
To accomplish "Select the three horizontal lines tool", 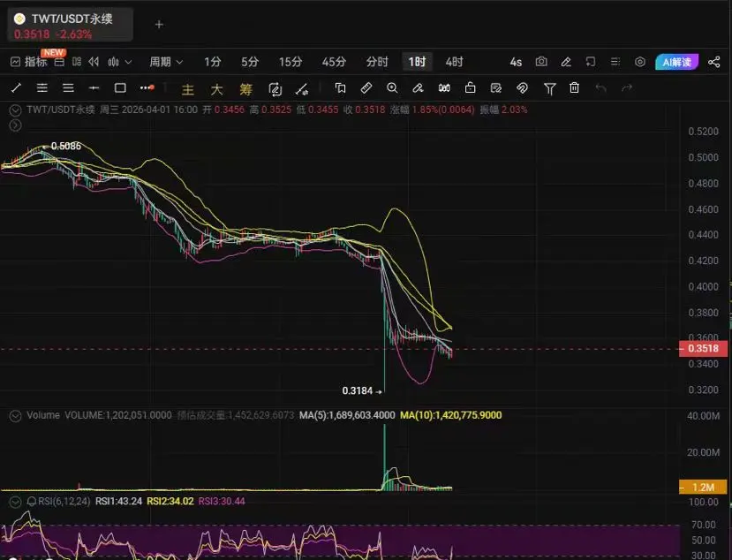I will [x=68, y=87].
